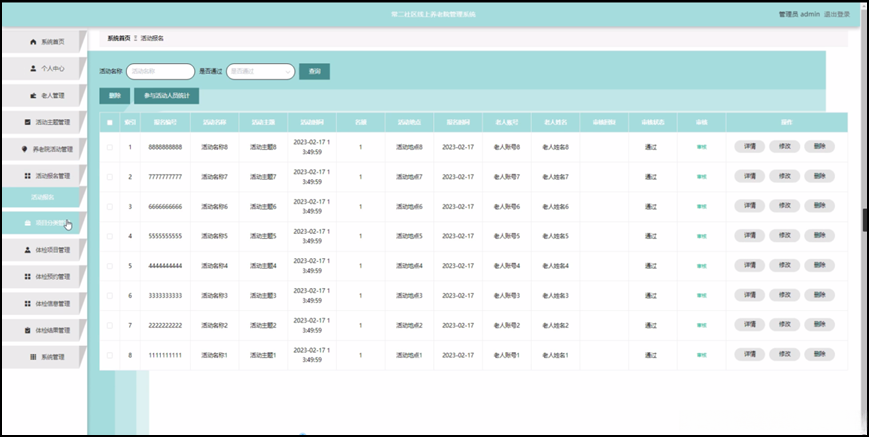The height and width of the screenshot is (437, 869).
Task: Open 个人中心 in the sidebar
Action: click(44, 69)
